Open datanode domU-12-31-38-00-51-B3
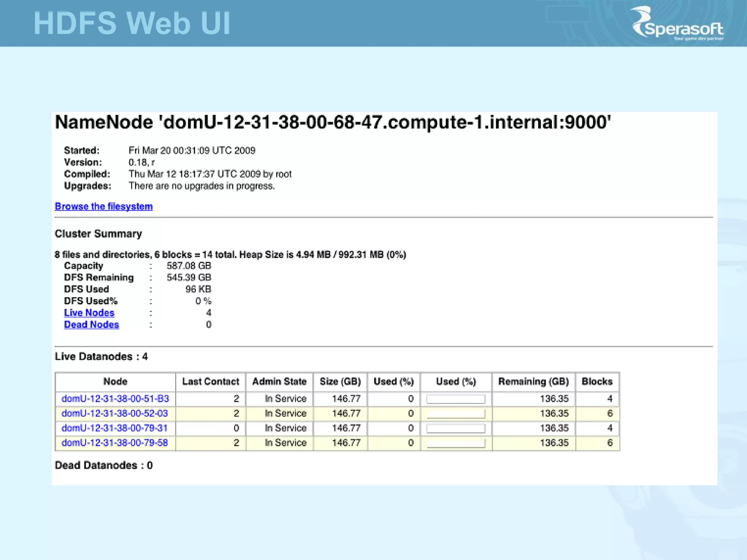This screenshot has height=560, width=747. [x=115, y=398]
